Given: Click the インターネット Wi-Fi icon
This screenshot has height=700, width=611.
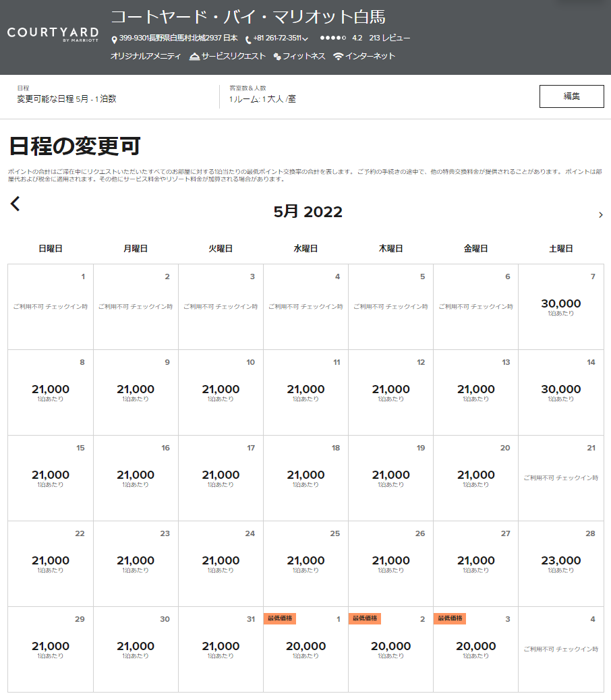Looking at the screenshot, I should tap(339, 57).
